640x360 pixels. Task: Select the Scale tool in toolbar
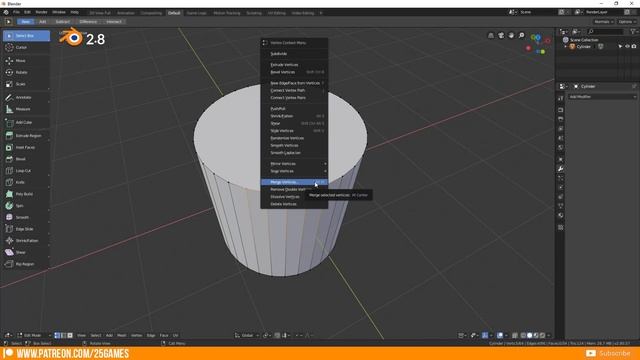click(27, 84)
